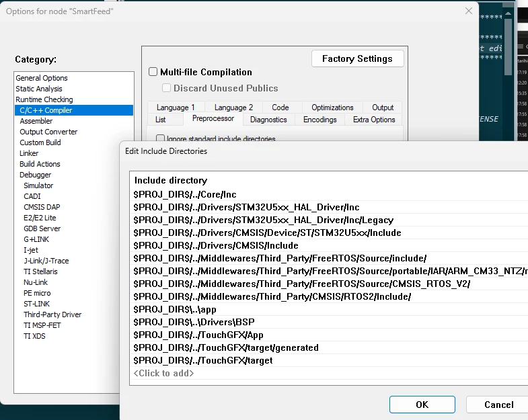Select the $PROJ_DIR$/../TouchGFX/target row

click(329, 361)
